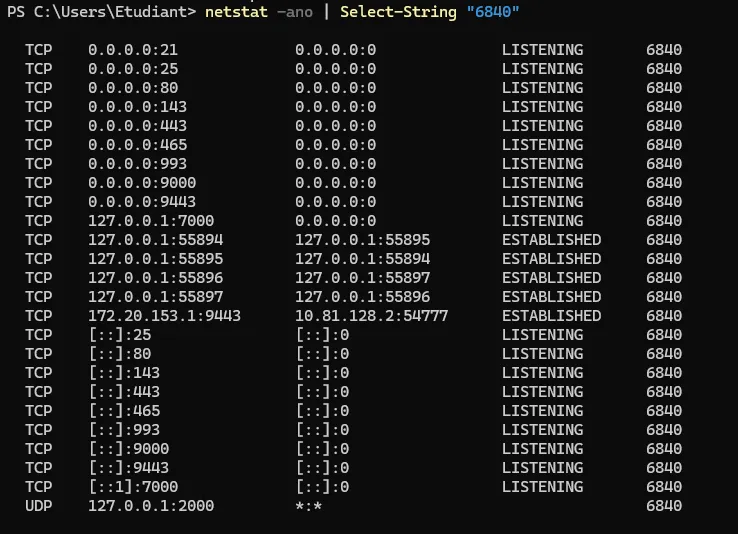
Task: Click local address 127.0.0.1:7000
Action: coord(151,221)
